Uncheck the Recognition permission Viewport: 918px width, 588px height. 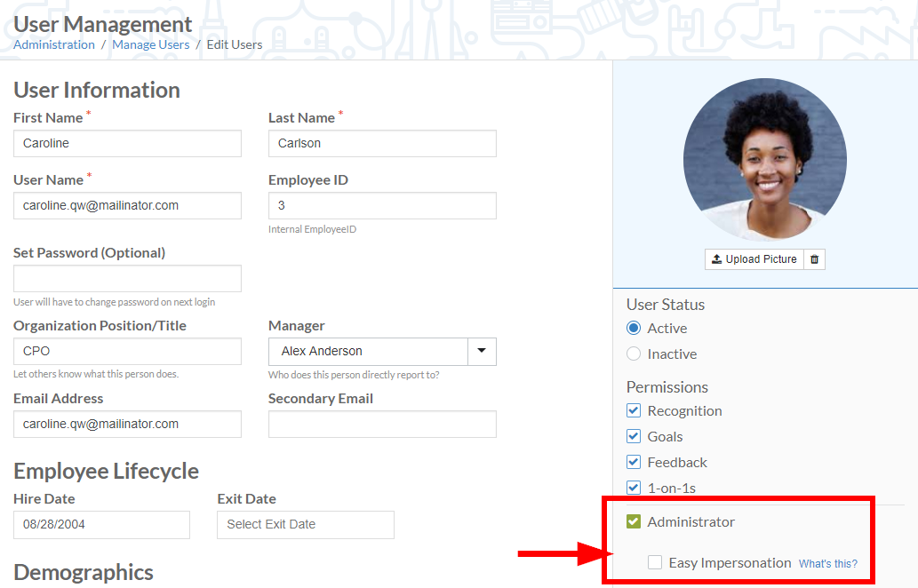click(634, 410)
